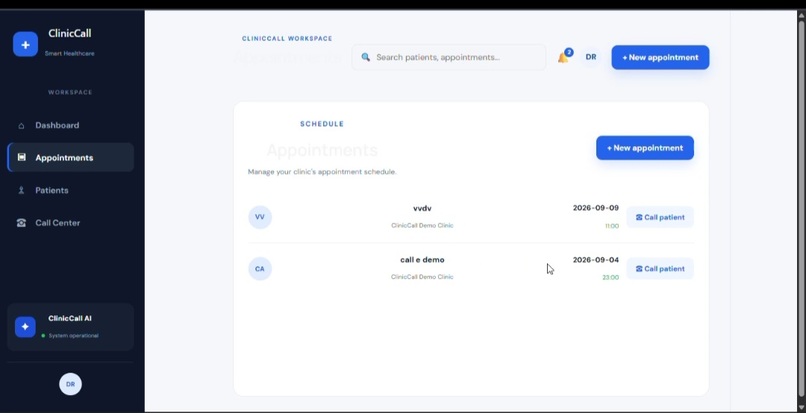Click the Patients person icon
The image size is (806, 413).
click(21, 190)
